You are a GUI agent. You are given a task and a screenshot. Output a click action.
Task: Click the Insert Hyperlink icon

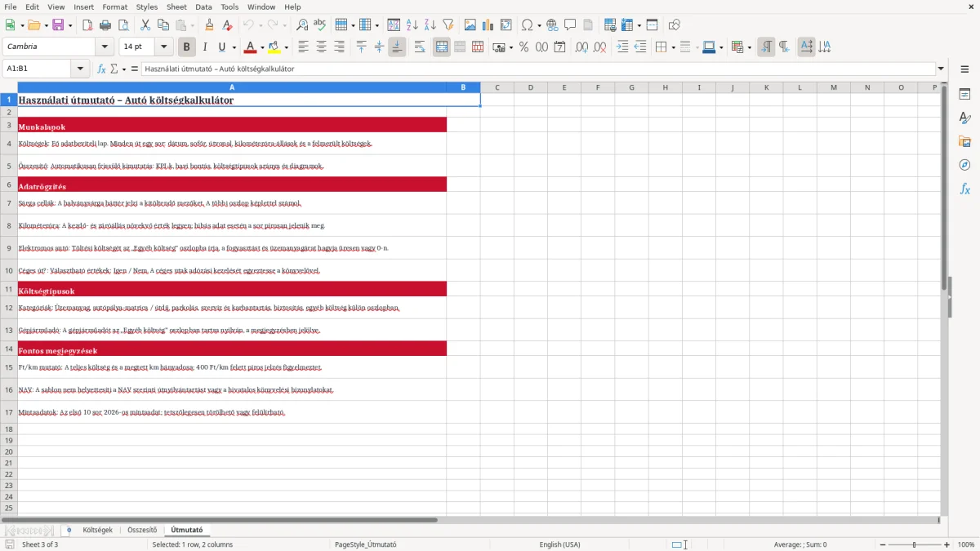[552, 25]
